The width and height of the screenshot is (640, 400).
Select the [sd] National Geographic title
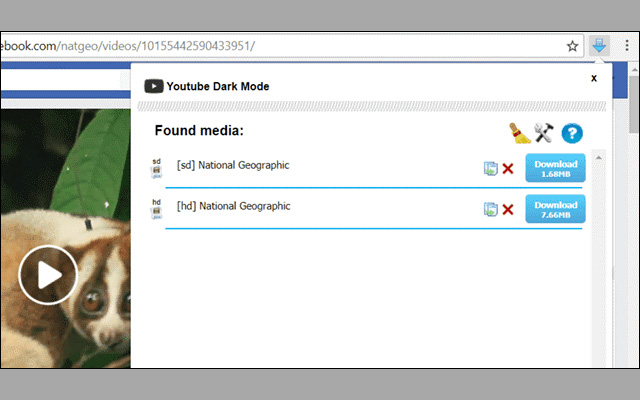(233, 165)
